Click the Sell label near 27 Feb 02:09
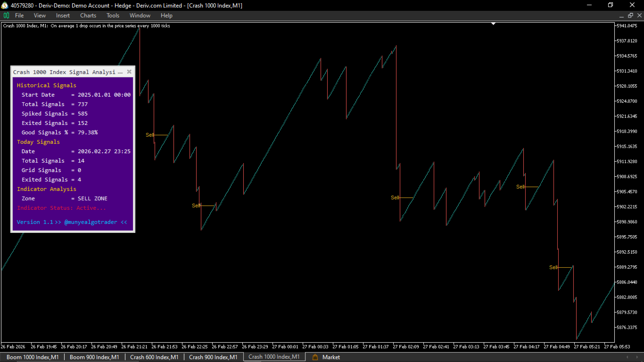Image resolution: width=644 pixels, height=362 pixels. coord(395,198)
